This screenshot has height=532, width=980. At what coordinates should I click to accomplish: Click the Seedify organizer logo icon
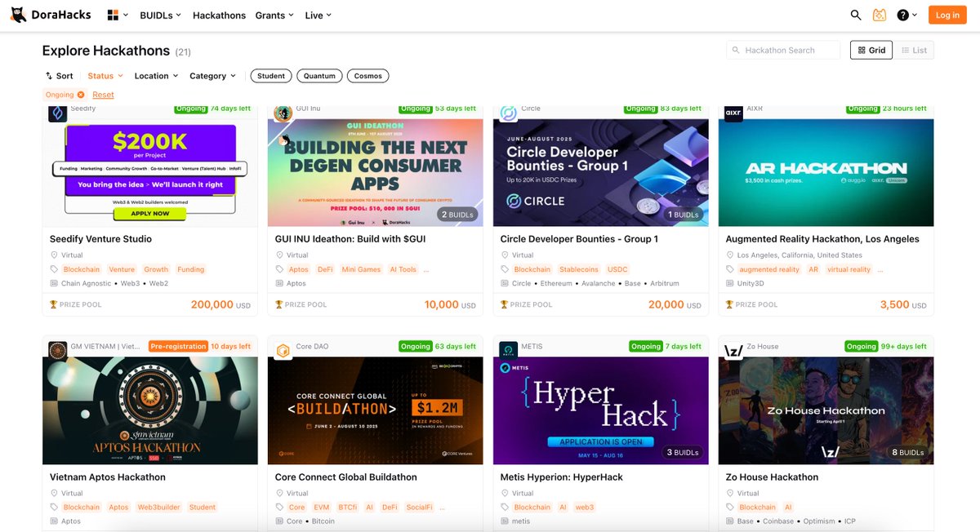click(57, 113)
